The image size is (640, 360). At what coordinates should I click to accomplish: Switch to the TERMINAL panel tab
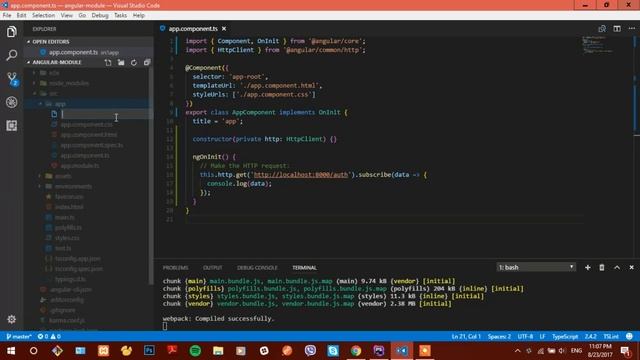point(304,268)
